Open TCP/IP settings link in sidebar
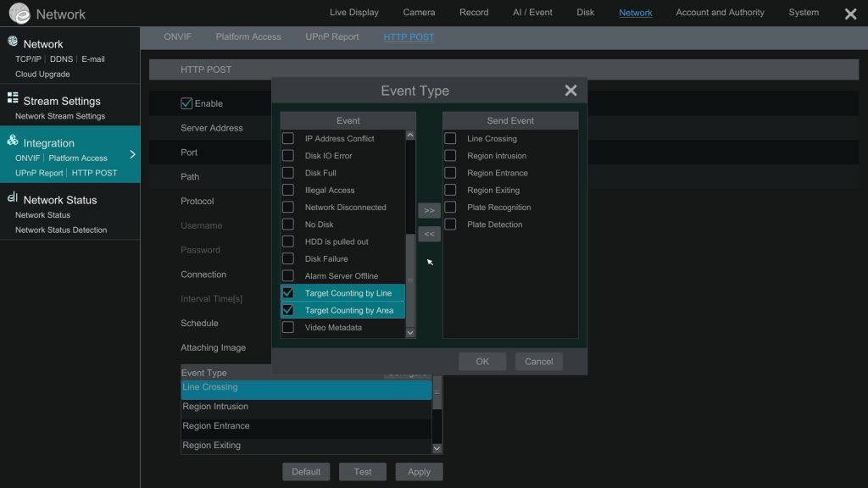868x488 pixels. pos(26,58)
